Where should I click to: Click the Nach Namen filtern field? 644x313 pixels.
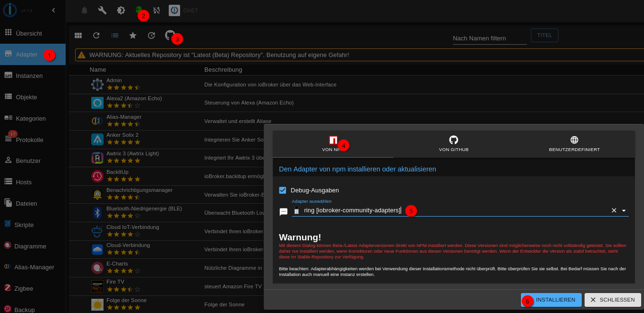(x=490, y=38)
